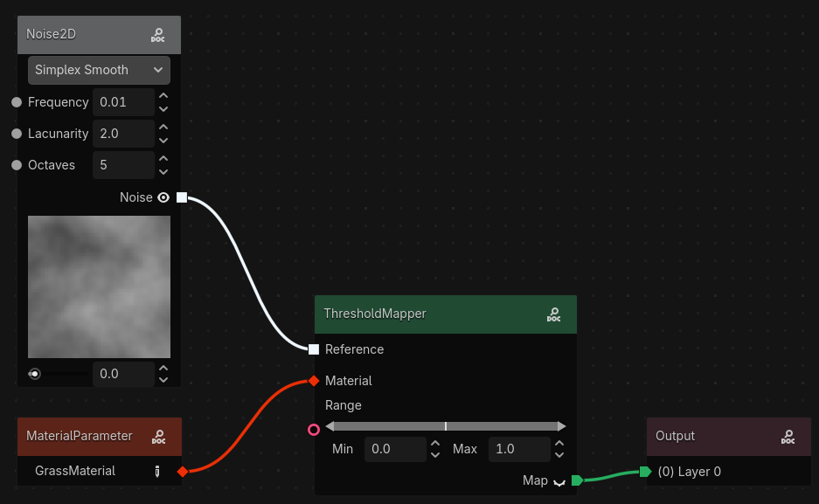Select the ThresholdMapper node title bar
819x504 pixels.
446,314
